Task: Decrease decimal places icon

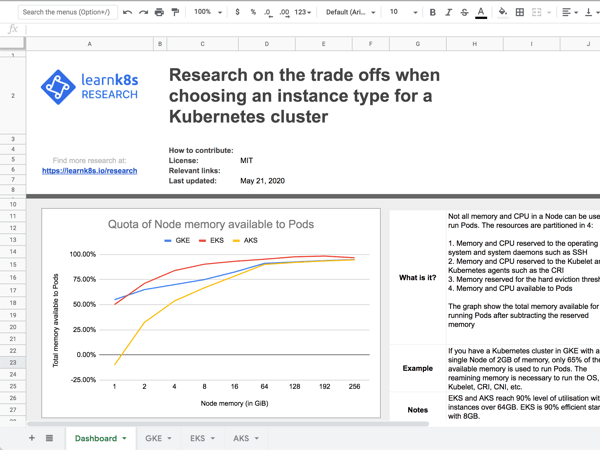Action: pyautogui.click(x=268, y=13)
